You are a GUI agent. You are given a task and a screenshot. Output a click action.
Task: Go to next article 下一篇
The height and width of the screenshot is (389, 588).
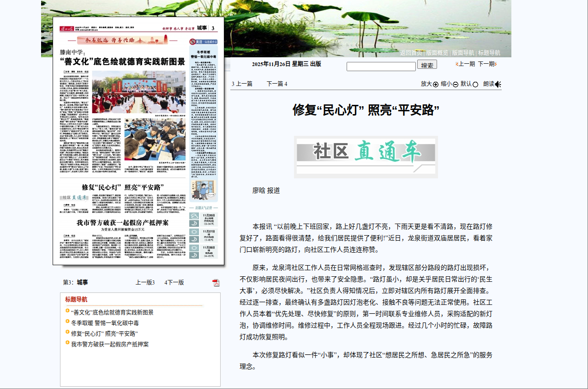276,84
